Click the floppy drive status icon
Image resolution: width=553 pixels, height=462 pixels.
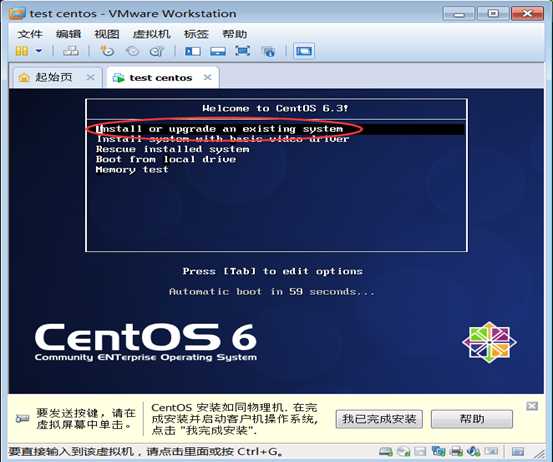tap(420, 451)
